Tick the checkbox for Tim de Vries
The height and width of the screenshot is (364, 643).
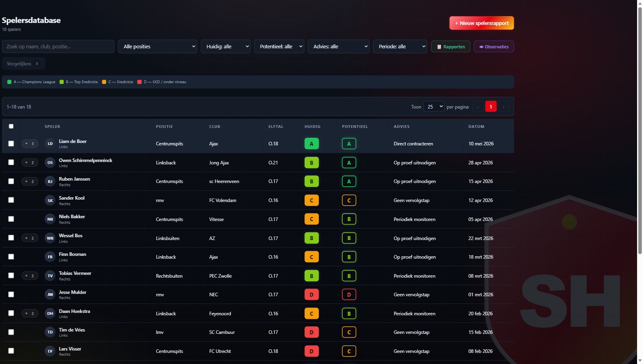click(x=11, y=332)
